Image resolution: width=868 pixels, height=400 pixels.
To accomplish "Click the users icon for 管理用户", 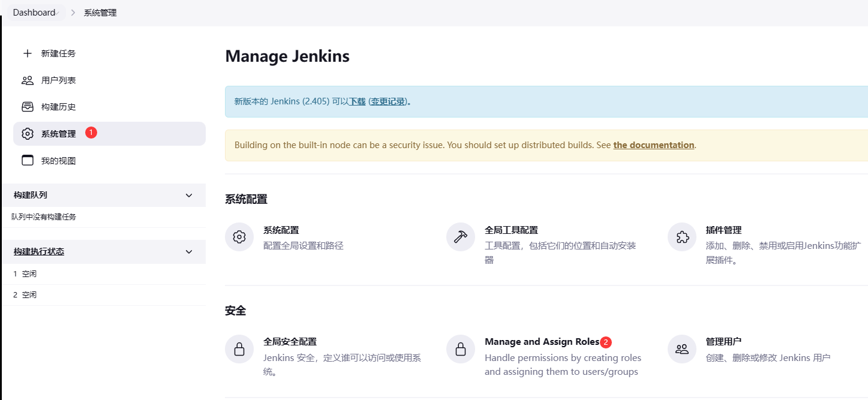I will coord(682,349).
